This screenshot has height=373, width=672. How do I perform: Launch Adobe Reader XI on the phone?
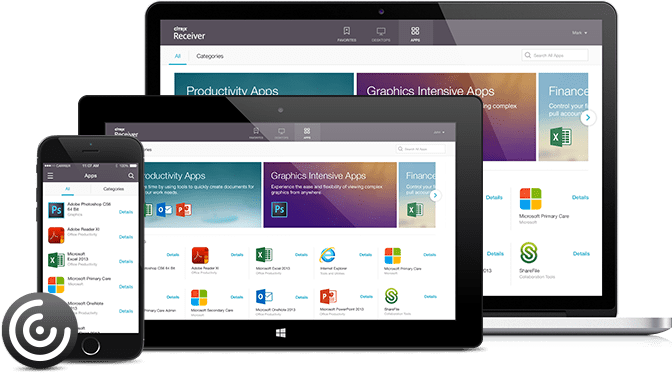point(56,235)
